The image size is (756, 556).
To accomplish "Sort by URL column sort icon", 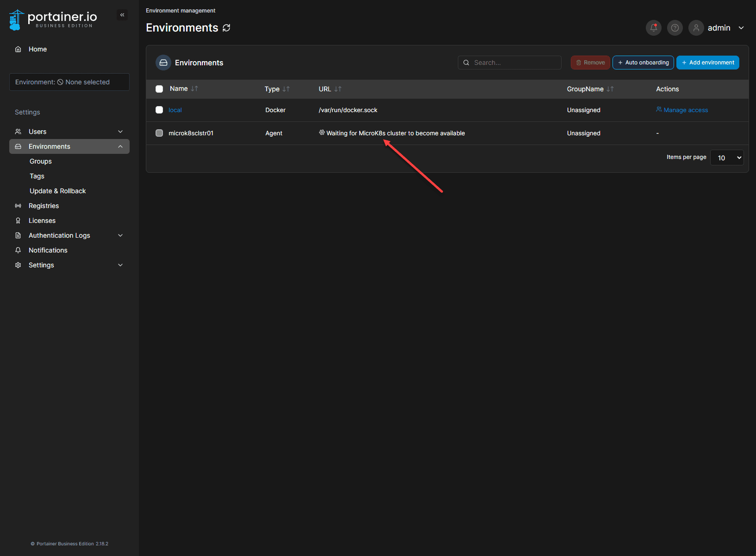I will [338, 89].
